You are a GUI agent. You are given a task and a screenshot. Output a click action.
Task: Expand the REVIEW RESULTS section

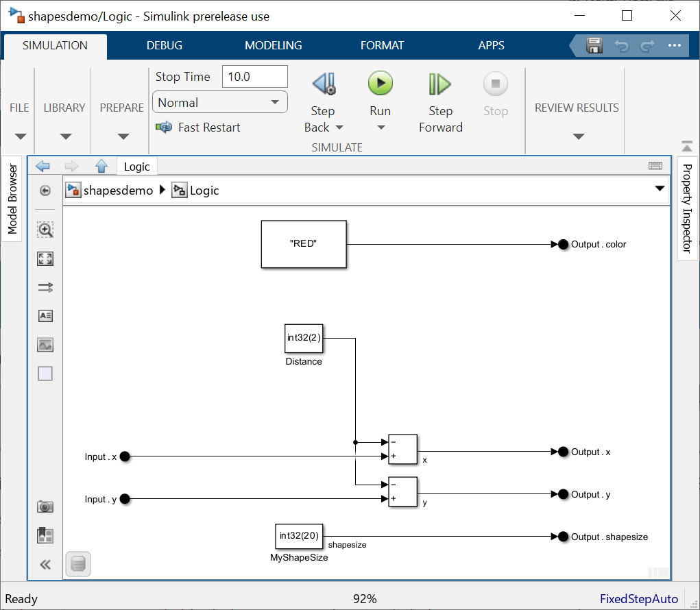click(579, 136)
